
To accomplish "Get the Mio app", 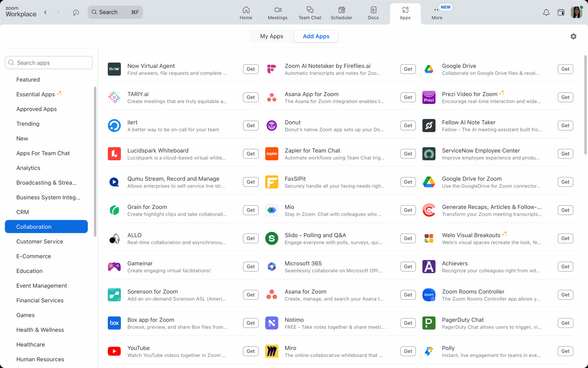I will click(x=408, y=210).
